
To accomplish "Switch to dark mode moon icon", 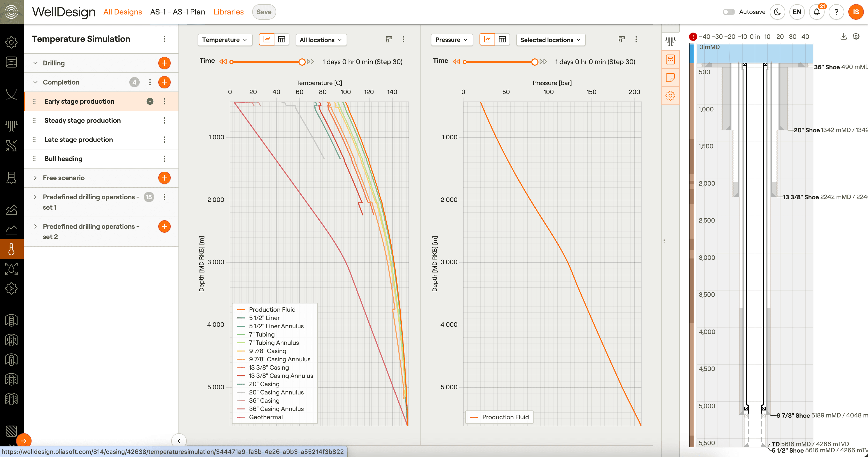I will 777,12.
